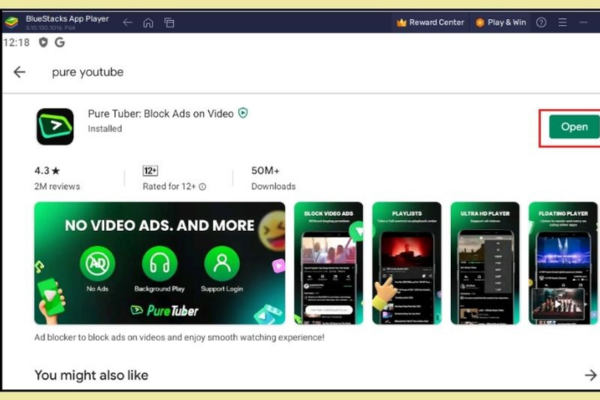The height and width of the screenshot is (400, 600).
Task: Click the 'pure youtube' search field
Action: 88,72
